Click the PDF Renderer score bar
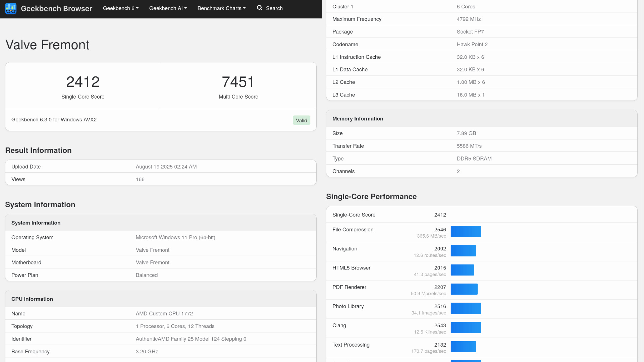This screenshot has width=644, height=362. 464,289
